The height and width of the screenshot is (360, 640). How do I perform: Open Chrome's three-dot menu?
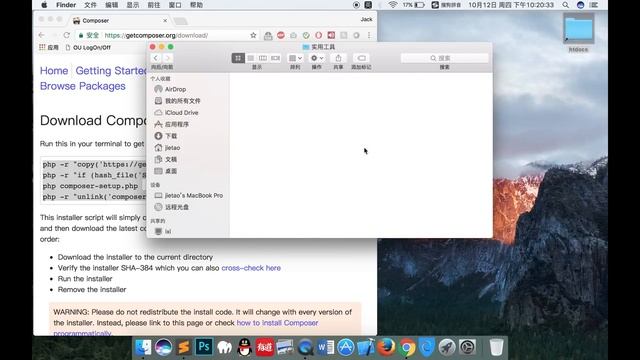(x=369, y=36)
